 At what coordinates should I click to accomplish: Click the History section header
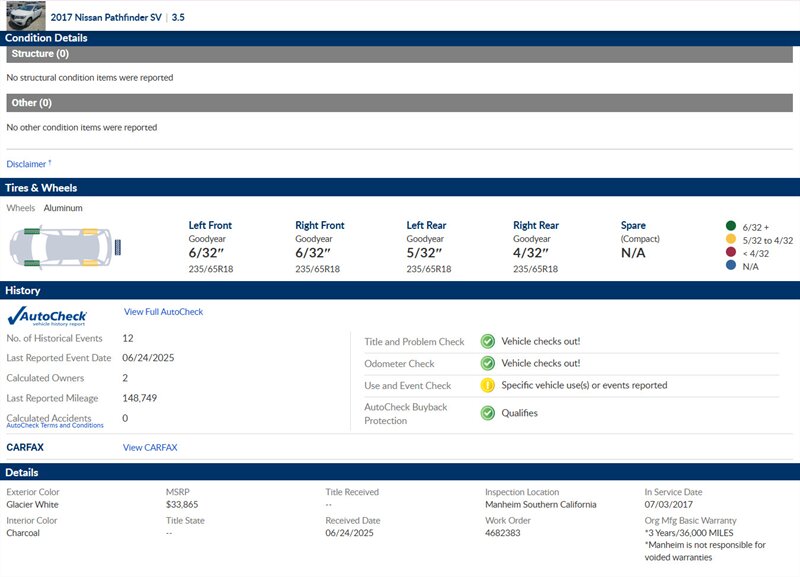pos(400,290)
